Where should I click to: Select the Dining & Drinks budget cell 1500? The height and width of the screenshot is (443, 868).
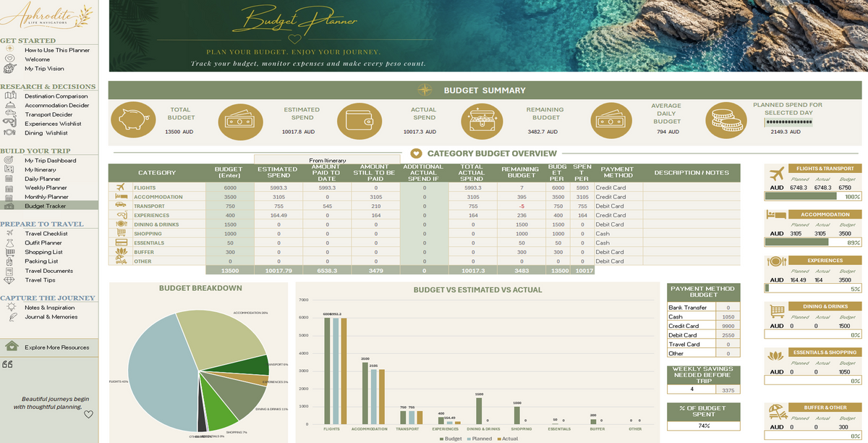229,224
